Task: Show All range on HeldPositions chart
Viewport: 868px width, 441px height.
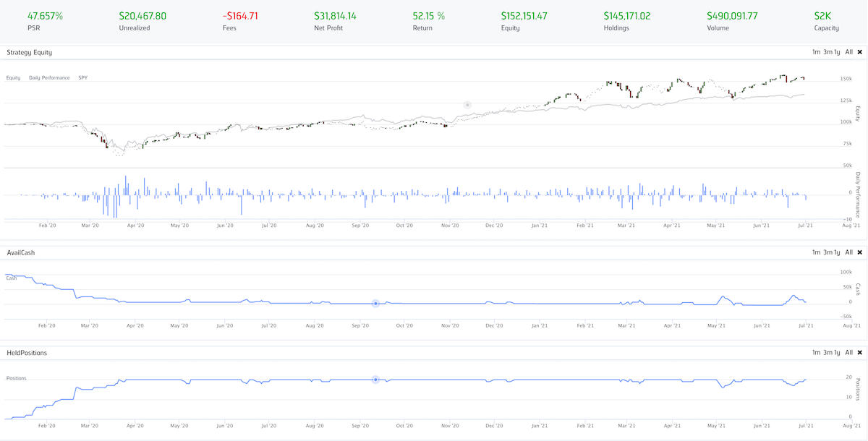Action: click(849, 352)
